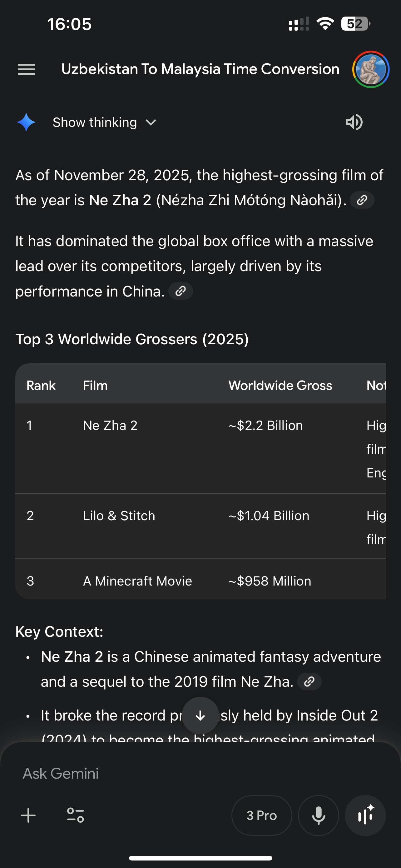Viewport: 401px width, 868px height.
Task: Open the hamburger side menu
Action: (26, 69)
